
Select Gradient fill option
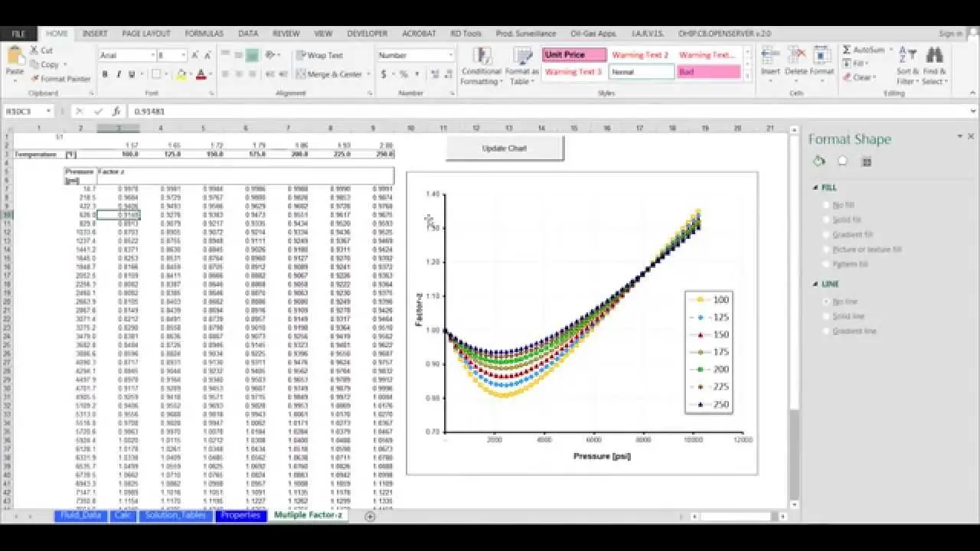click(825, 234)
